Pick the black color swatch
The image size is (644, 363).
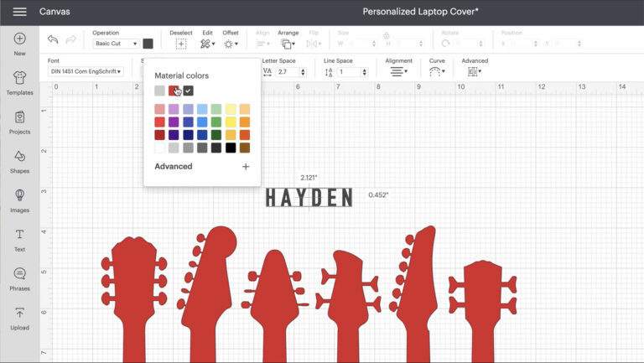tap(231, 148)
